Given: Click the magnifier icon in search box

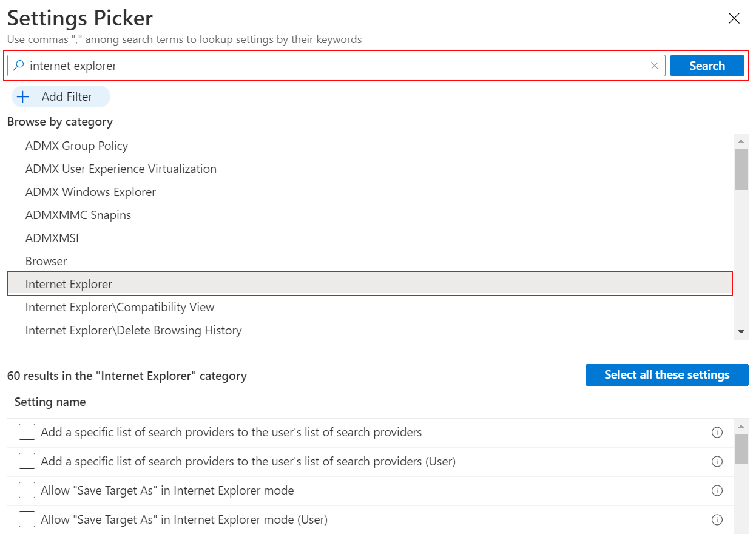Looking at the screenshot, I should 19,66.
